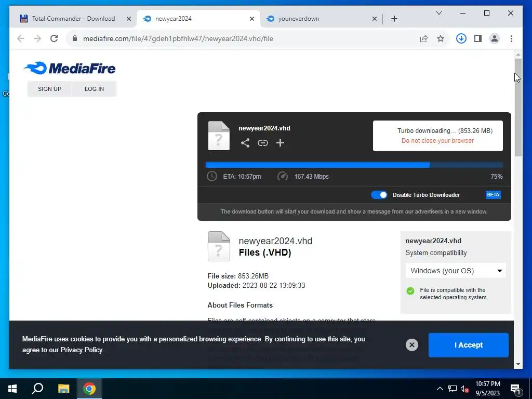Click the 'File size: 853.26MB' text
Image resolution: width=532 pixels, height=399 pixels.
[238, 276]
